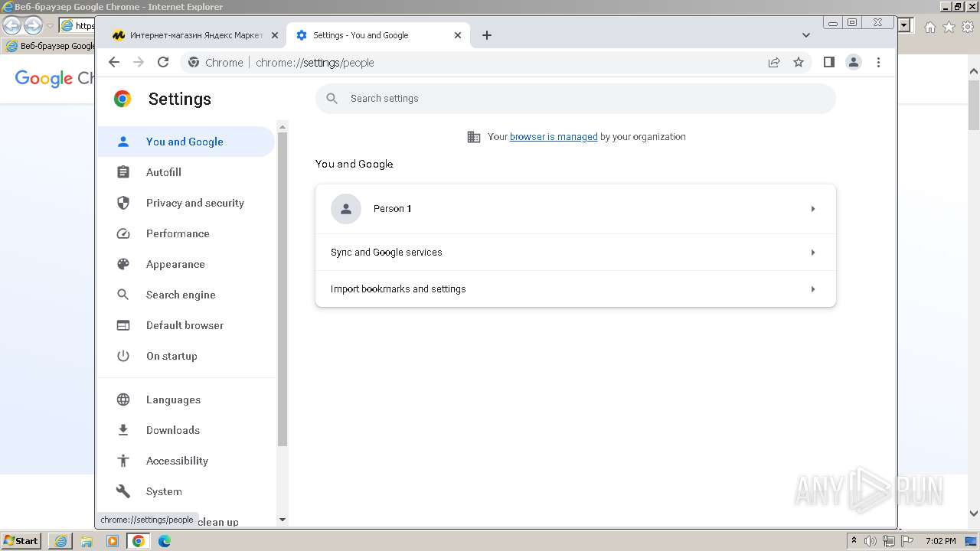The height and width of the screenshot is (551, 980).
Task: Click Internet Explorer home icon
Action: [x=929, y=27]
